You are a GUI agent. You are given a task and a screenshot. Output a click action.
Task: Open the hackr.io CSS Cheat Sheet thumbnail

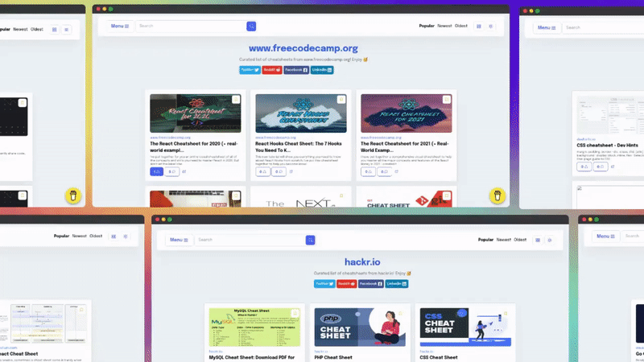465,327
